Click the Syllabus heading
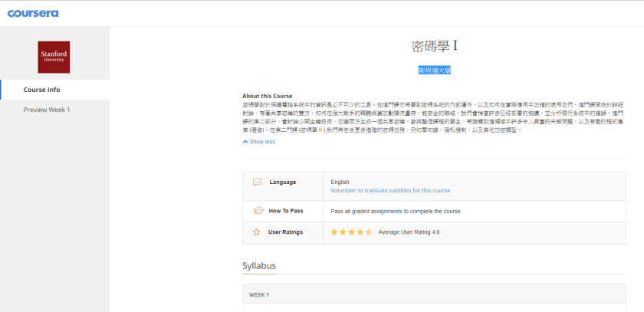Viewport: 644px width, 312px height. coord(259,265)
